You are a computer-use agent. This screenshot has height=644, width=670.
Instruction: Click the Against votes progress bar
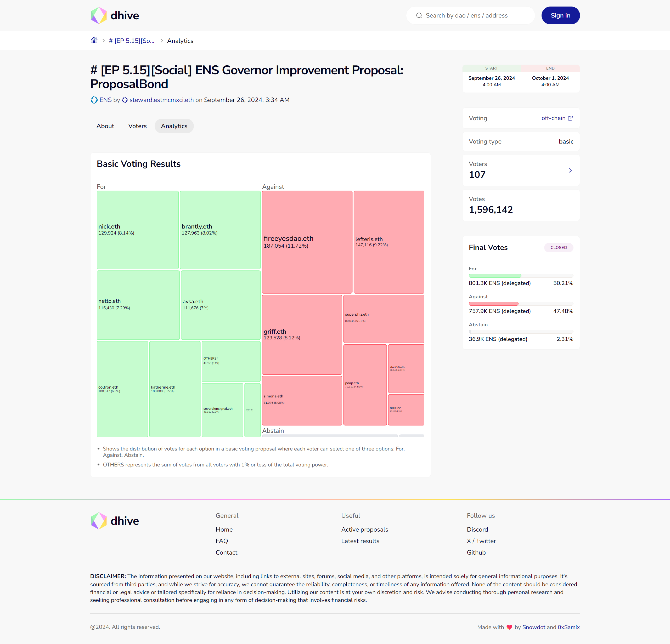521,304
